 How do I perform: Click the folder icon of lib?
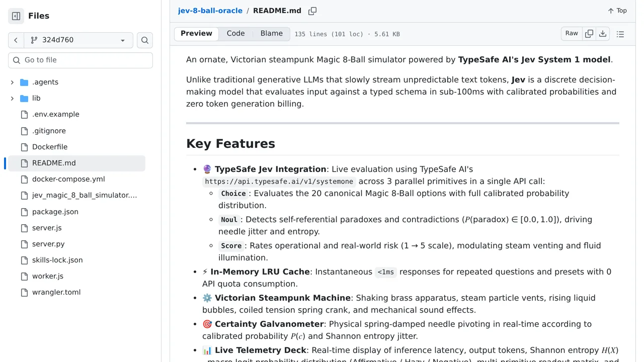coord(24,98)
